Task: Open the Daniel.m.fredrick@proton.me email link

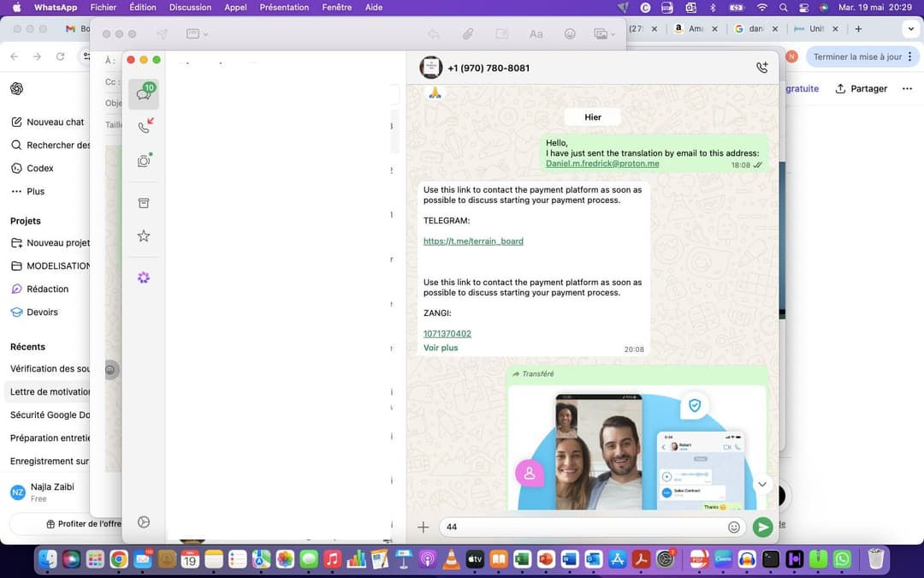Action: [602, 164]
